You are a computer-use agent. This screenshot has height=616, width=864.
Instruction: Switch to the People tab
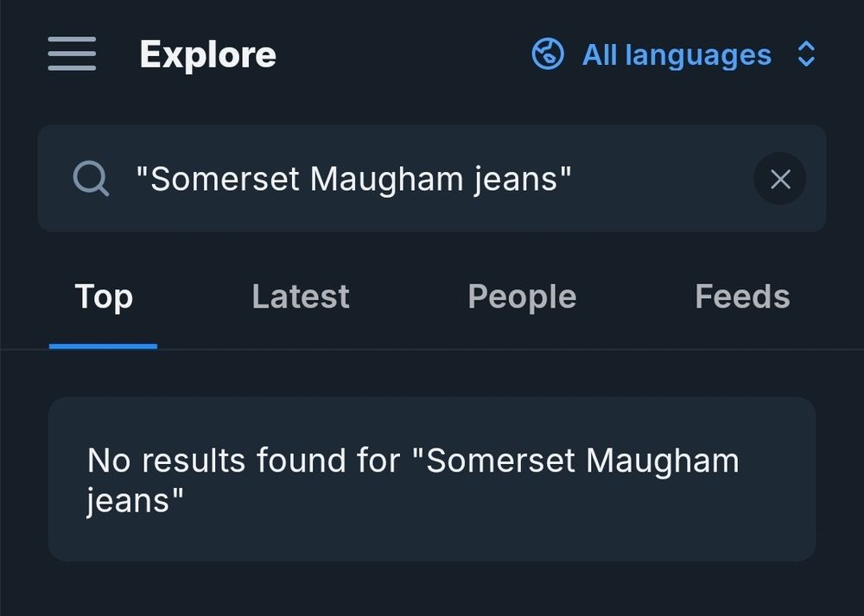tap(522, 296)
